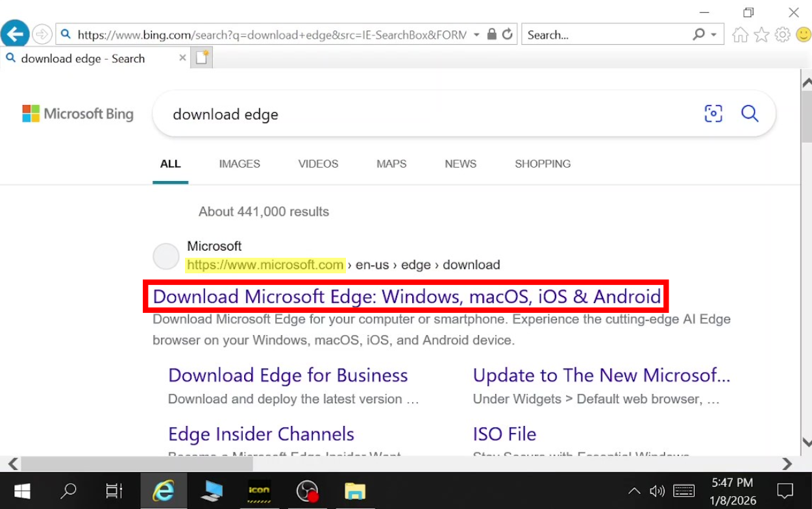Open Bing visual search camera icon

713,114
